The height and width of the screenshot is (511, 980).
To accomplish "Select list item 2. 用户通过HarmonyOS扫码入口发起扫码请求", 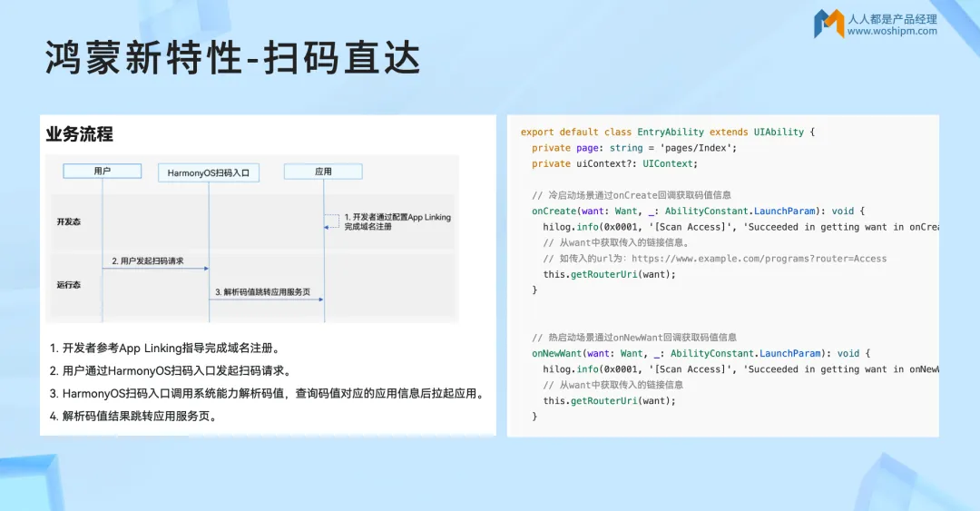I will [171, 371].
